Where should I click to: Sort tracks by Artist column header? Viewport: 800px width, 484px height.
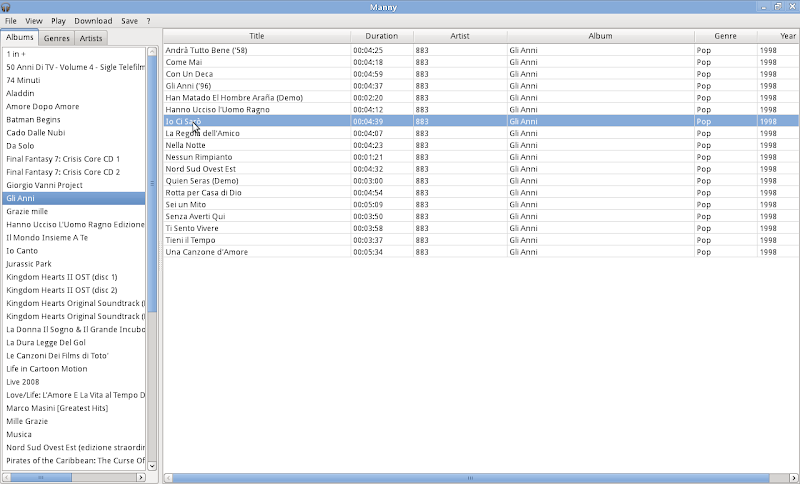(x=460, y=36)
